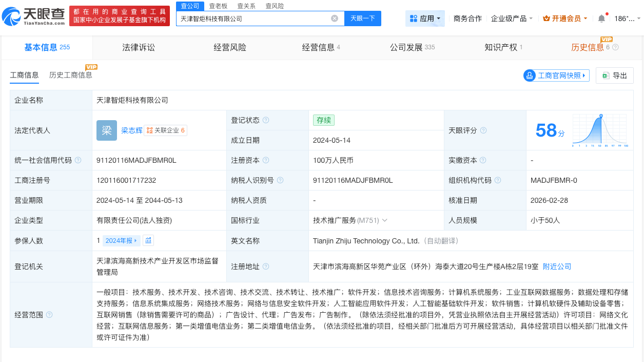Screen dimensions: 644x362
Task: Click help icon next to 统一社会信用代码
Action: pos(78,160)
